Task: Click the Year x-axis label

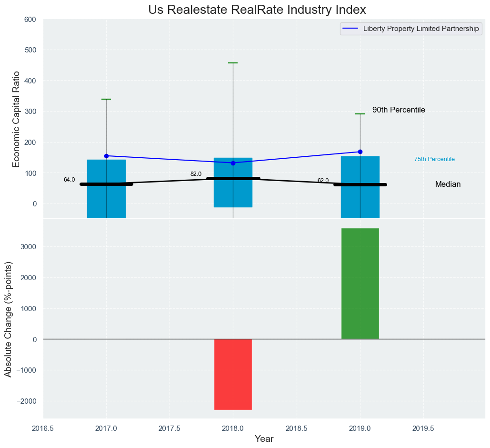Action: click(x=264, y=439)
